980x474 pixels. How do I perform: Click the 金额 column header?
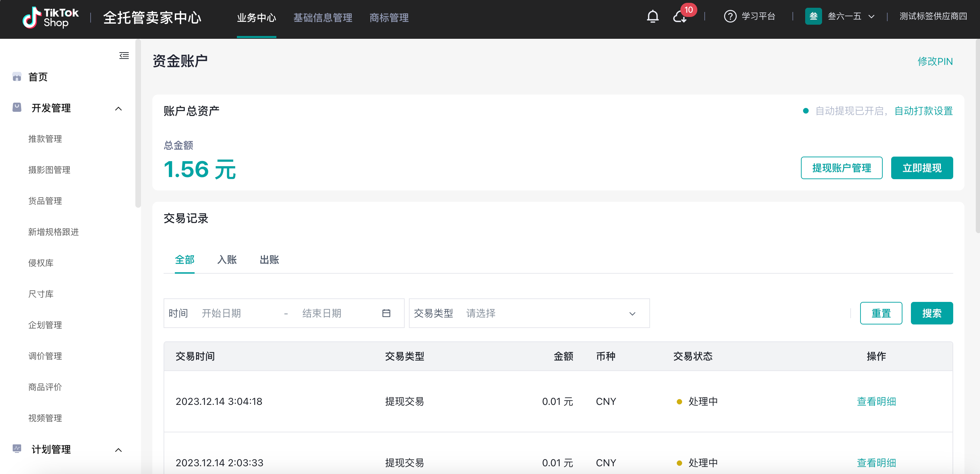pos(563,356)
